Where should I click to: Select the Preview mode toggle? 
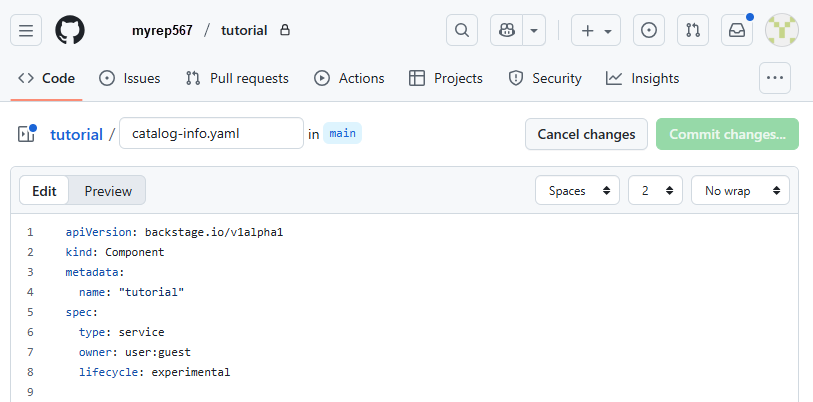point(108,191)
